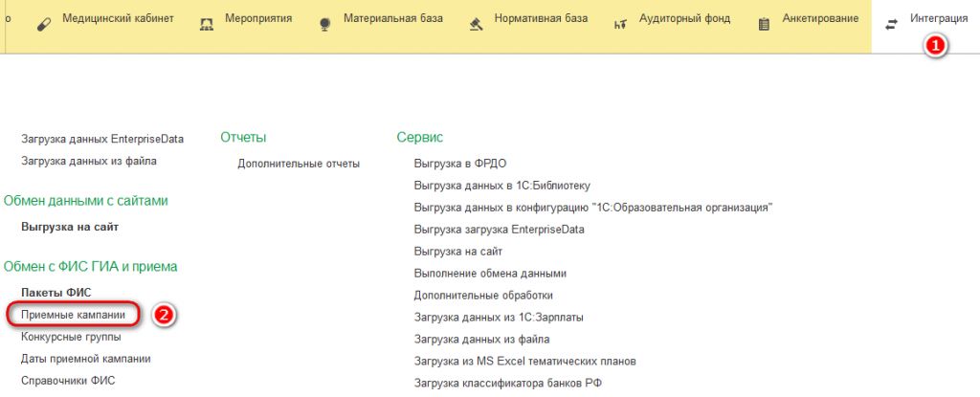Open Выгрузка в ФРДО
980x397 pixels.
tap(460, 165)
